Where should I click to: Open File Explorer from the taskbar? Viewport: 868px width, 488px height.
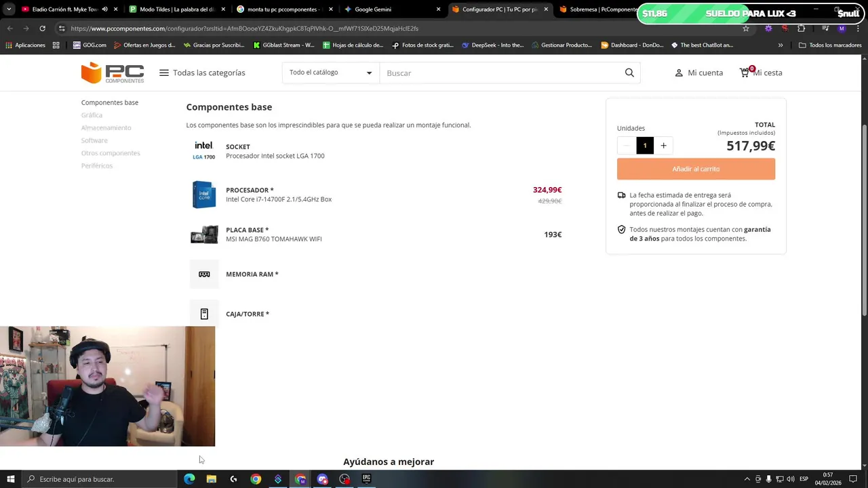[x=212, y=479]
